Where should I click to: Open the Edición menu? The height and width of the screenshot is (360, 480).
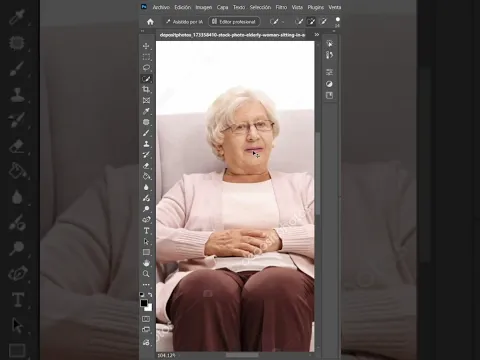point(183,7)
